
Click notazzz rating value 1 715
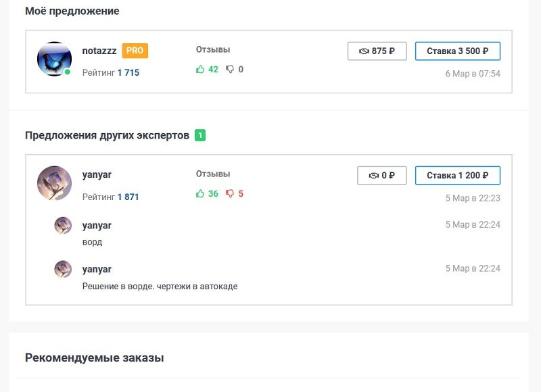[128, 72]
